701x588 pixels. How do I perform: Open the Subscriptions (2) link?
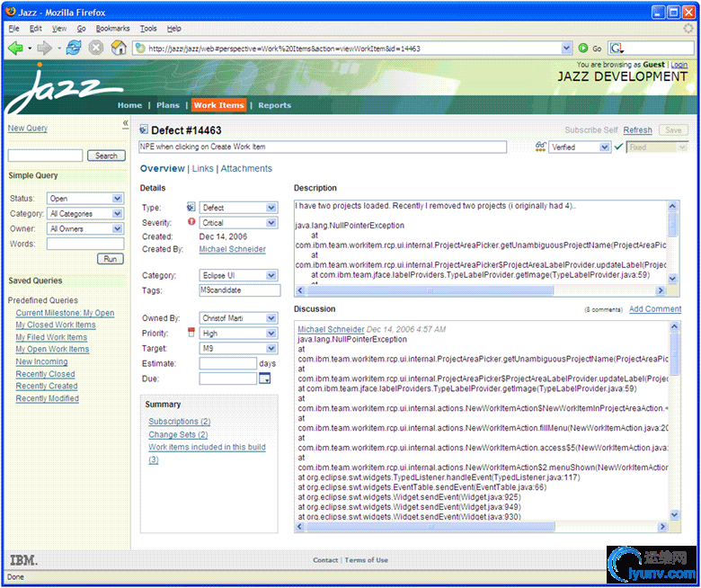(179, 421)
